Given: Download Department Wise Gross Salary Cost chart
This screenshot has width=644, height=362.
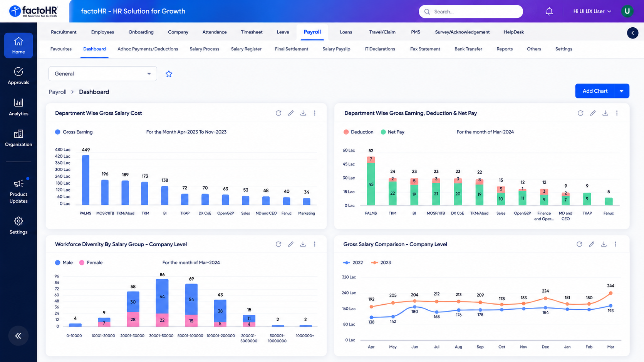Looking at the screenshot, I should [x=303, y=113].
